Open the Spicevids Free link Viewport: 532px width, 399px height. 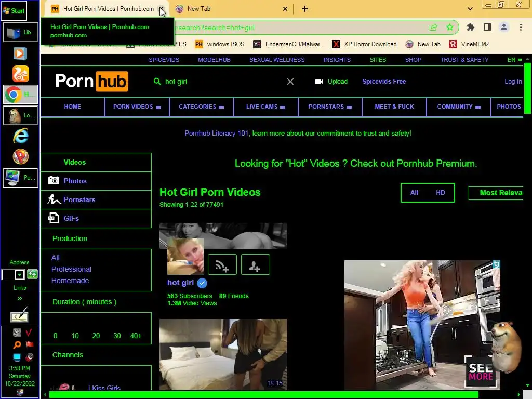[384, 82]
